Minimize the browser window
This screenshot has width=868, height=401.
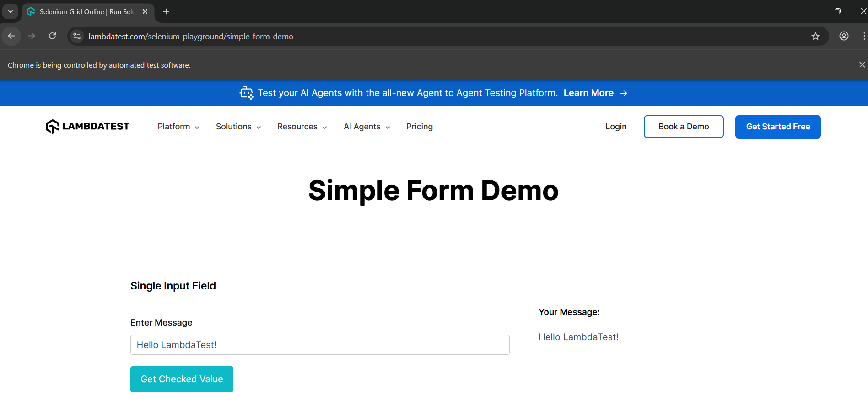[812, 11]
